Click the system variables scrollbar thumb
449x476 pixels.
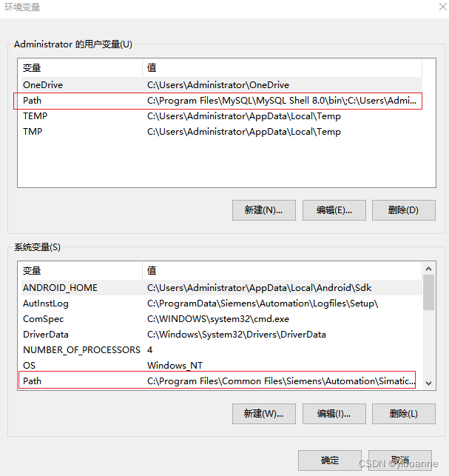pos(429,292)
